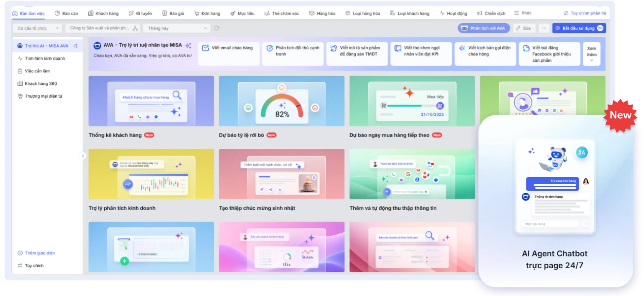The image size is (644, 296).
Task: Switch to the Báo cáo tab
Action: tap(66, 13)
